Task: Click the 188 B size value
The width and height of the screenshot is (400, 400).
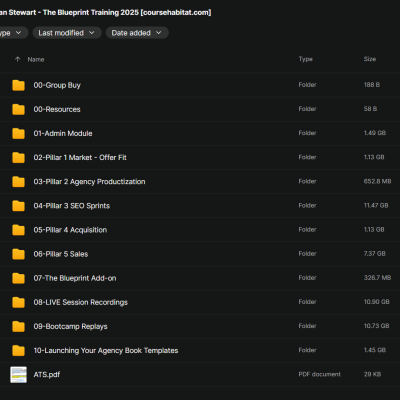Action: pos(372,85)
